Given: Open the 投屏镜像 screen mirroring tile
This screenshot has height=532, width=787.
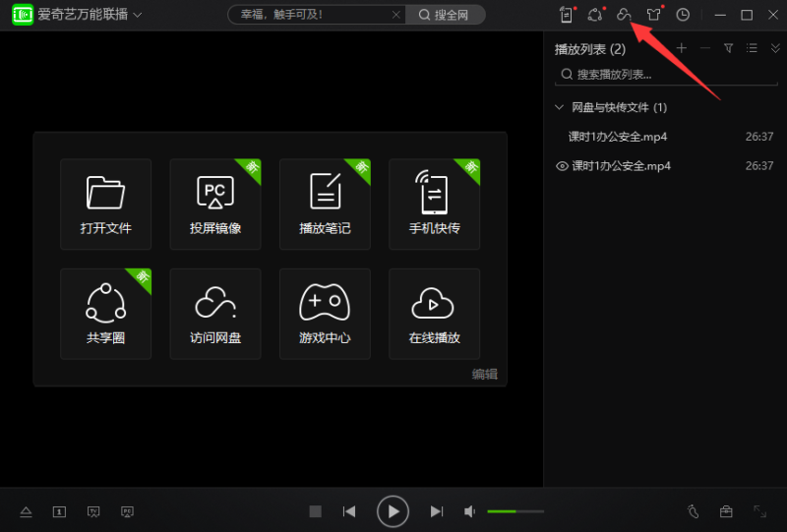Looking at the screenshot, I should click(x=215, y=204).
